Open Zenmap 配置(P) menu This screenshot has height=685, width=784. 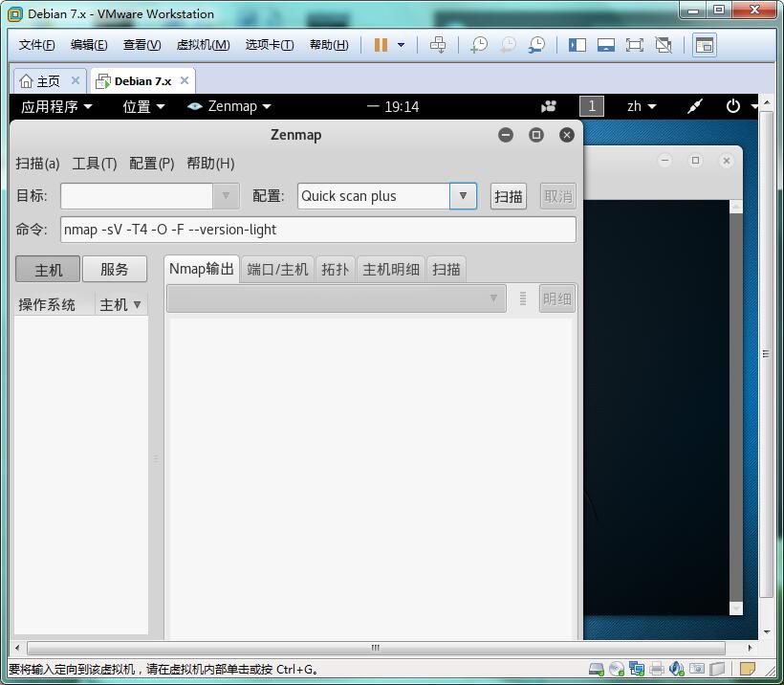(x=151, y=164)
